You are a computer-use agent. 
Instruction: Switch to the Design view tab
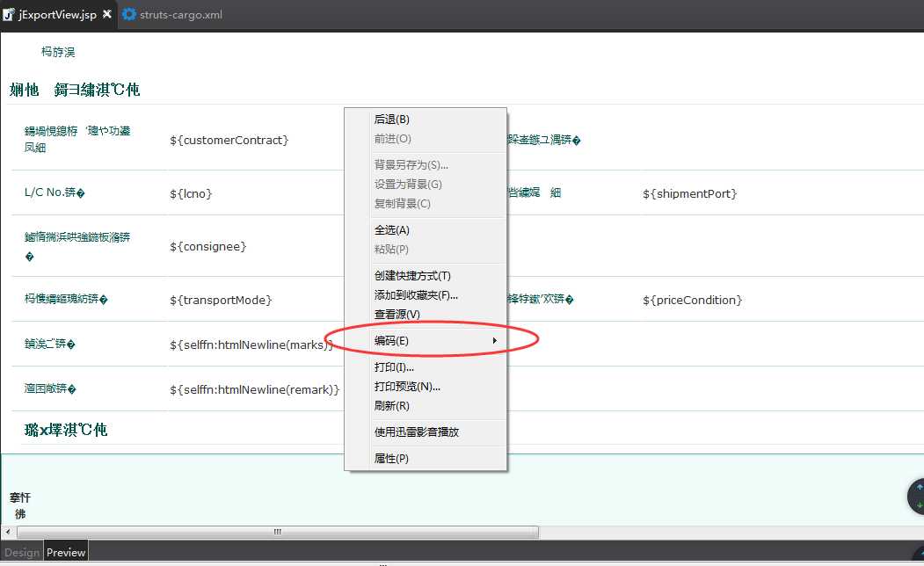[x=22, y=553]
